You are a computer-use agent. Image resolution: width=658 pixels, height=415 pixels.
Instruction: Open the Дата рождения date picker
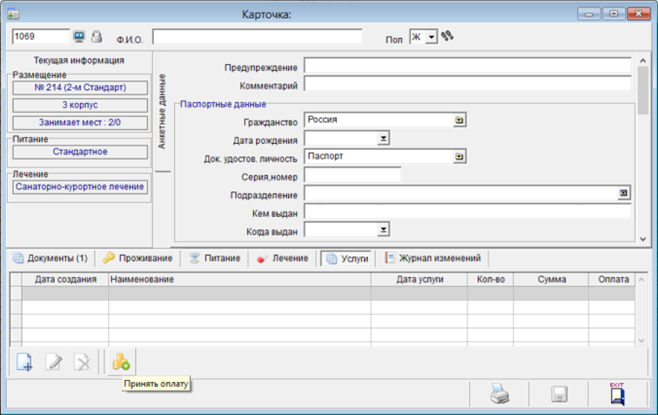(x=383, y=139)
